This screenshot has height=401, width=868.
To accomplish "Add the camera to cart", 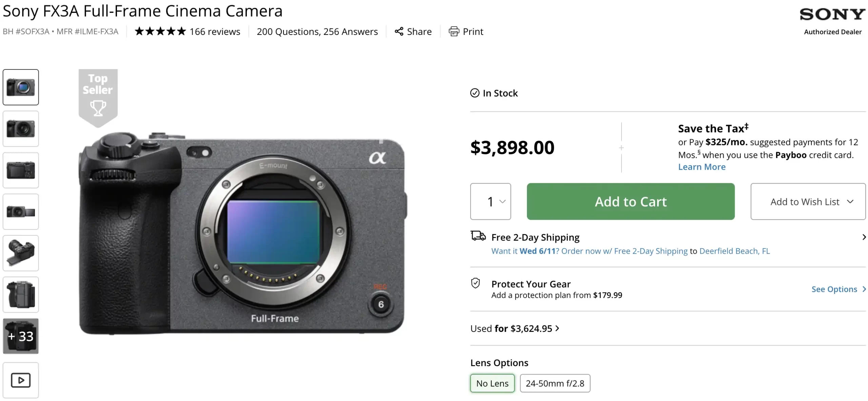I will click(x=631, y=202).
